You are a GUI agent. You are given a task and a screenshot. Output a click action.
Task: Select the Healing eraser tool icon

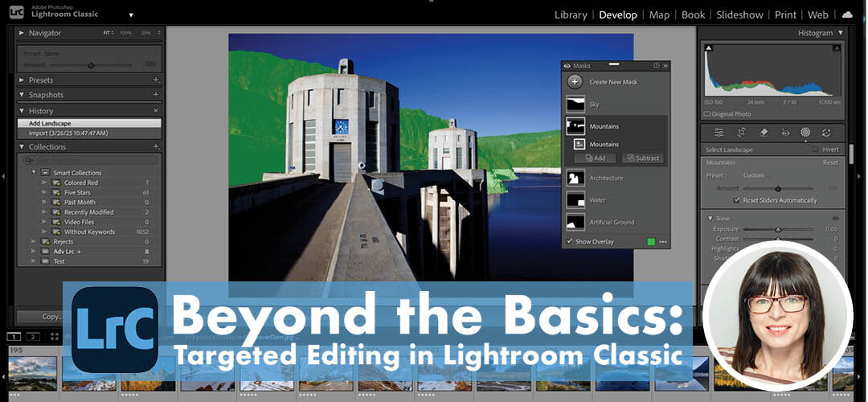764,133
